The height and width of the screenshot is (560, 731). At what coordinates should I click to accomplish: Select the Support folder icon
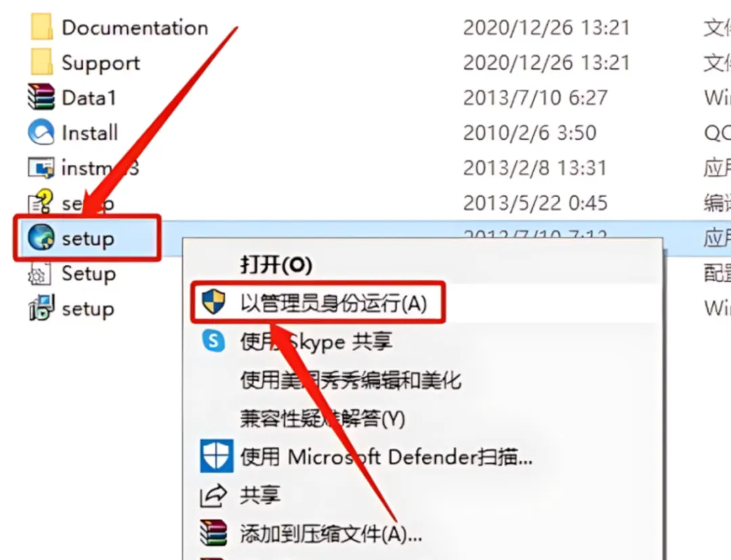pos(41,62)
